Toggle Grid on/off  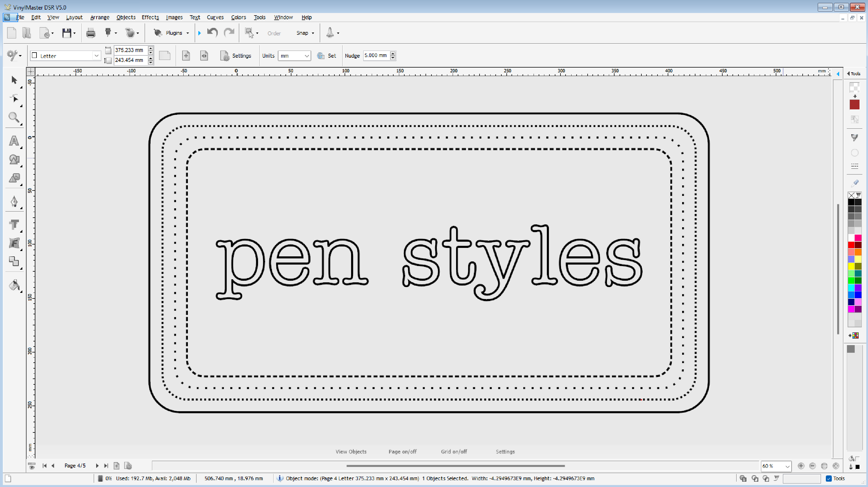[x=454, y=452]
